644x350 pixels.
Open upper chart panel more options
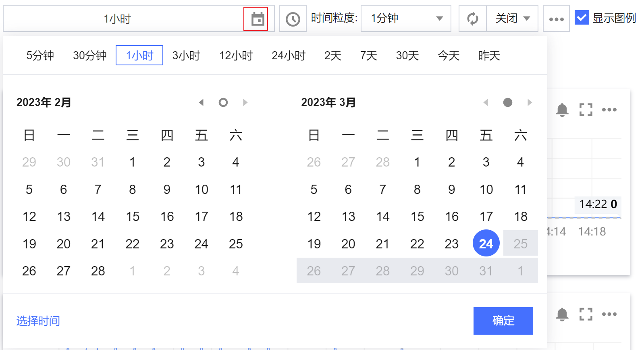coord(609,110)
